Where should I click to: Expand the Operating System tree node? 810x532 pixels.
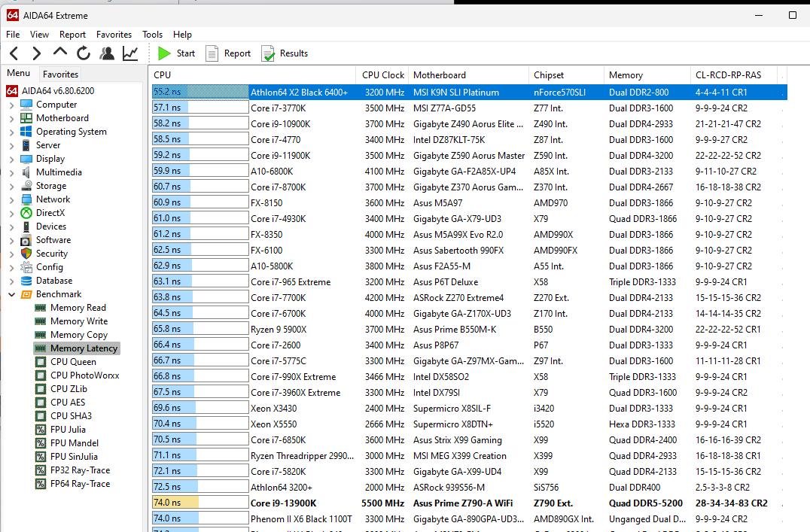coord(11,131)
